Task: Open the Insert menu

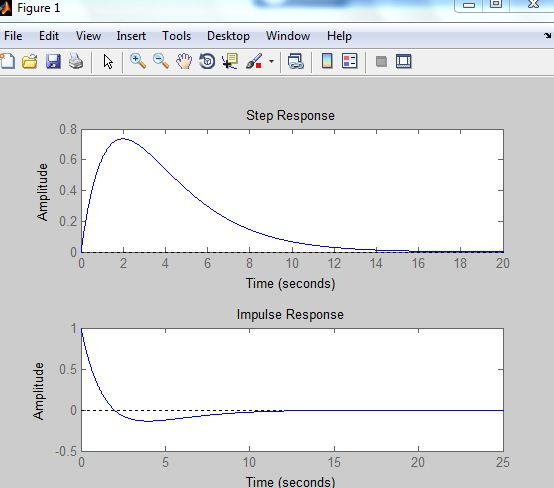Action: pyautogui.click(x=131, y=36)
